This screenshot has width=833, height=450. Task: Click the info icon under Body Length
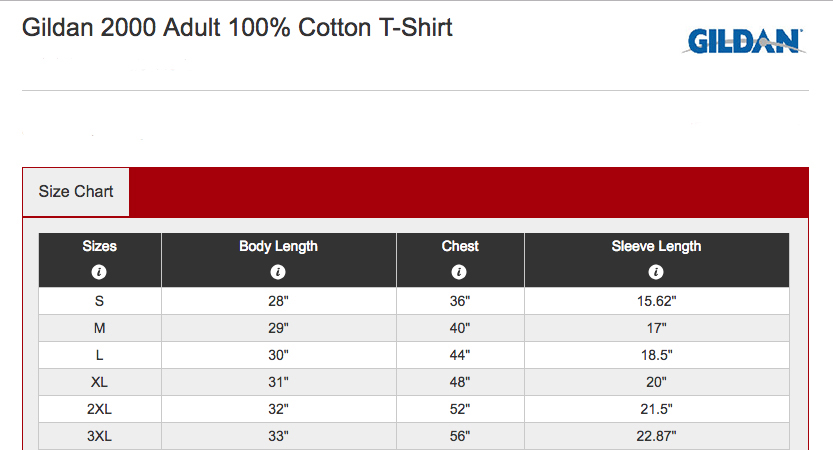278,272
